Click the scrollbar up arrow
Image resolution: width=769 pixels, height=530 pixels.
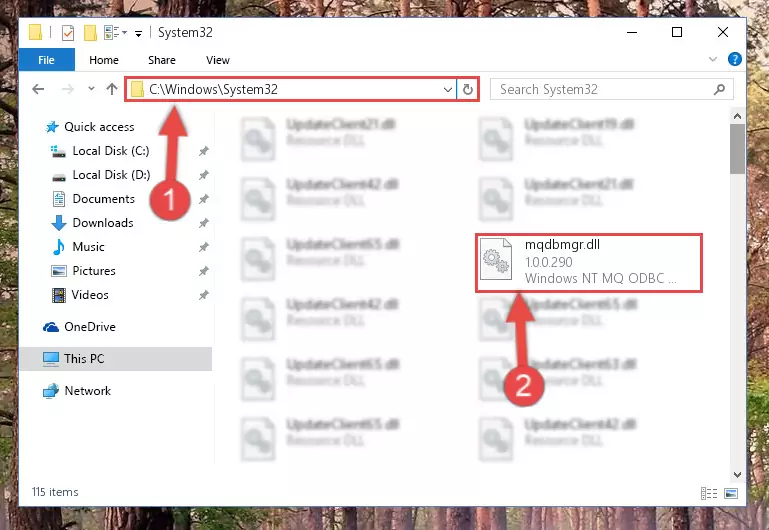click(737, 116)
